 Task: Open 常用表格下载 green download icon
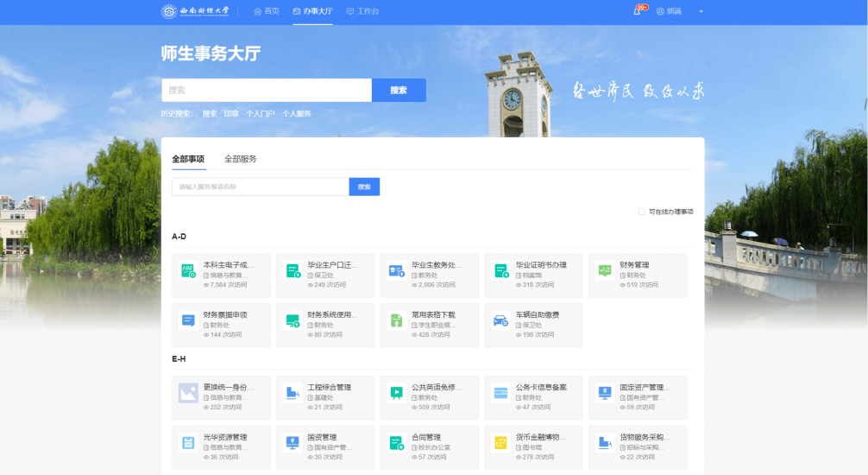pyautogui.click(x=396, y=320)
